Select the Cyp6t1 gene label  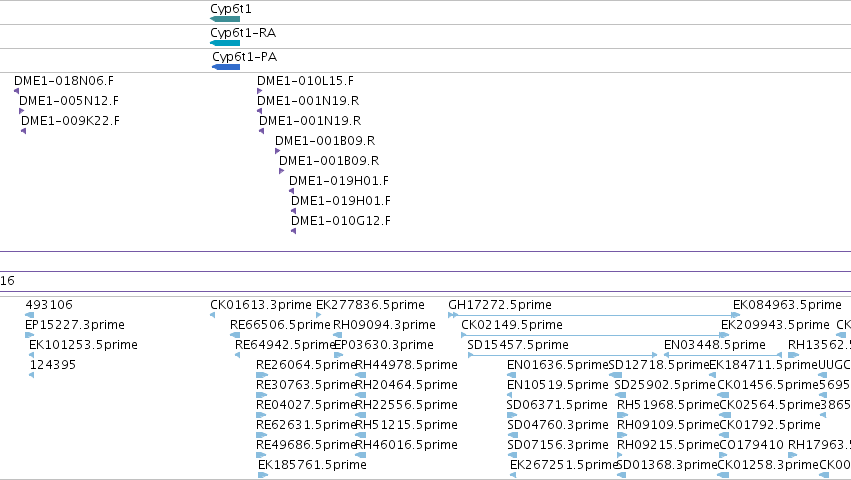(231, 9)
